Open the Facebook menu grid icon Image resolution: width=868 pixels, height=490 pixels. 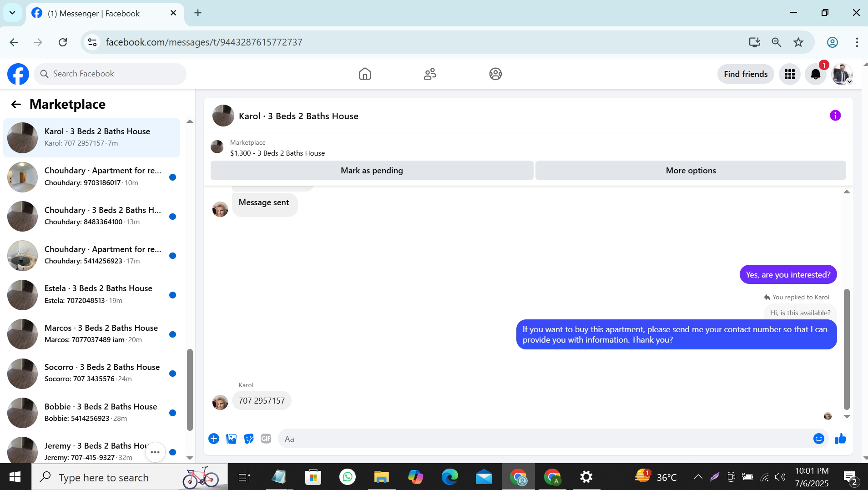coord(790,74)
